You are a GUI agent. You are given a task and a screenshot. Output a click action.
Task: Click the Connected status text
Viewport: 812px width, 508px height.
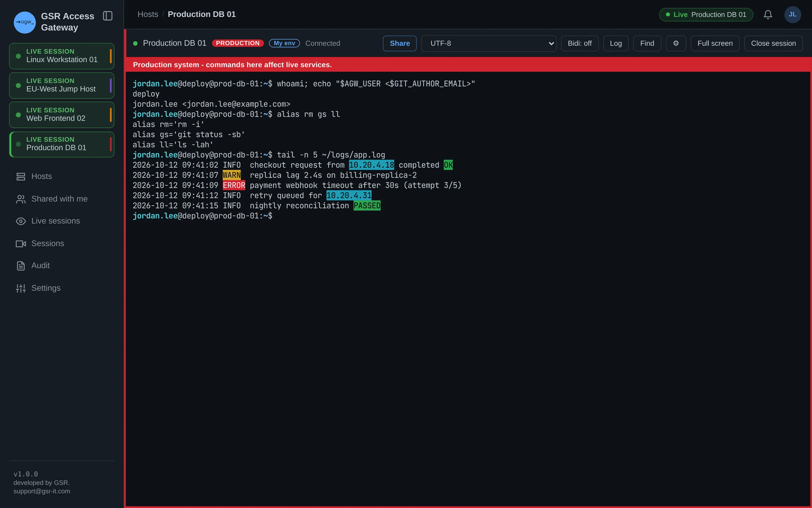point(322,43)
